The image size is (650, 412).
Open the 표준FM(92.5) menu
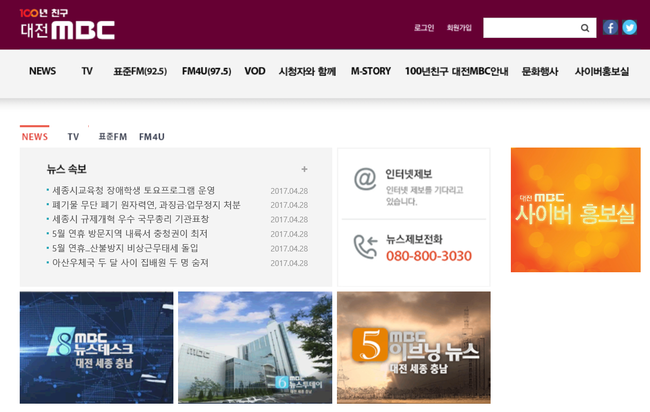coord(140,71)
